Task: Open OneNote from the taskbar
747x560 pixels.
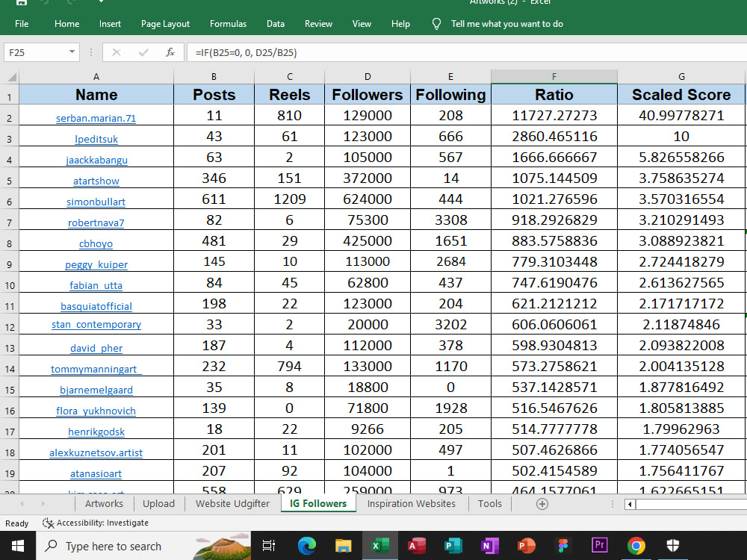Action: tap(490, 546)
